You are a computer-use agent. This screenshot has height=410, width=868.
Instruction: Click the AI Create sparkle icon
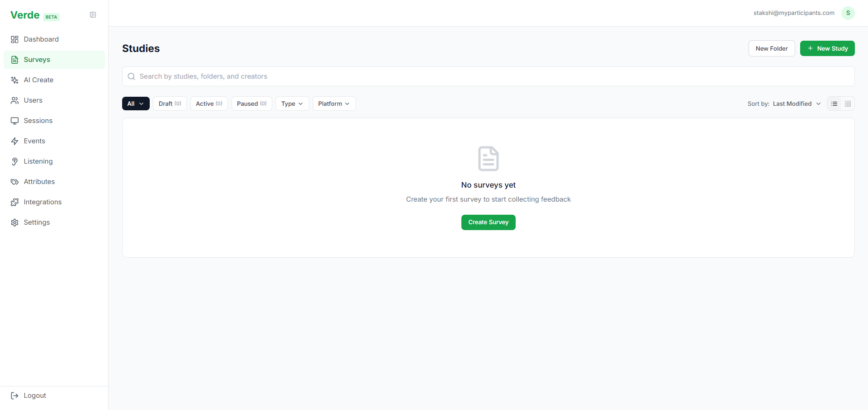[14, 80]
